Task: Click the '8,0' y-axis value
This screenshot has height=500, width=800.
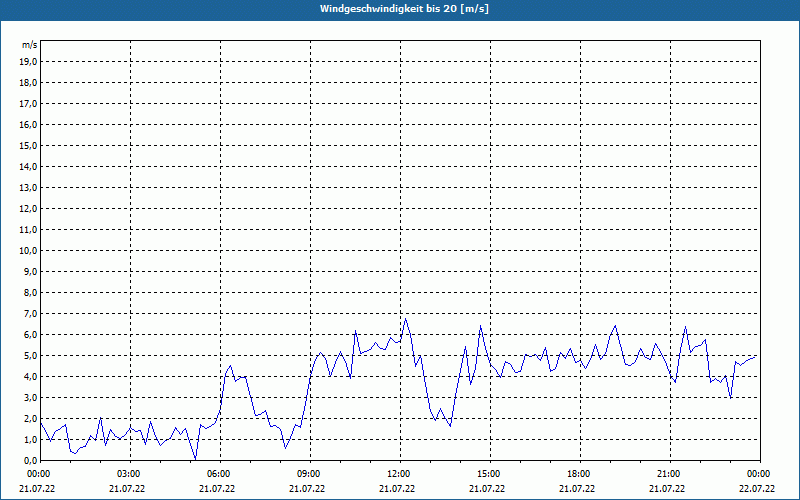Action: pos(31,292)
